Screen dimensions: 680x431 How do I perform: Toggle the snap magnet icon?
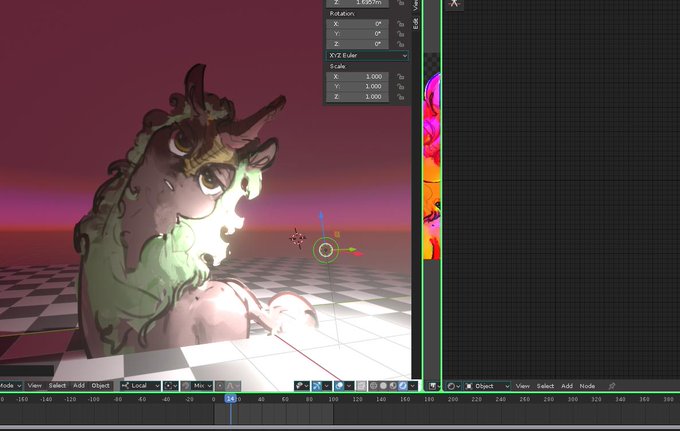pyautogui.click(x=186, y=385)
